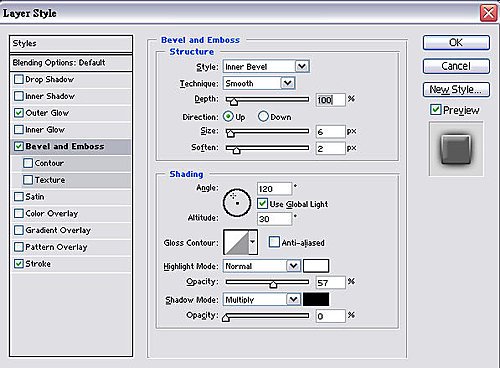Uncheck the Stroke checkbox
This screenshot has width=500, height=368.
click(19, 264)
